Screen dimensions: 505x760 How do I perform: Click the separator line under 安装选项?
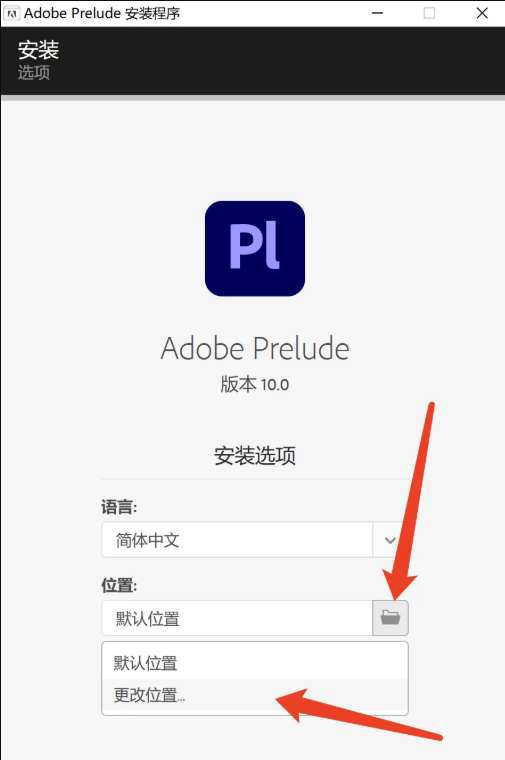tap(255, 479)
